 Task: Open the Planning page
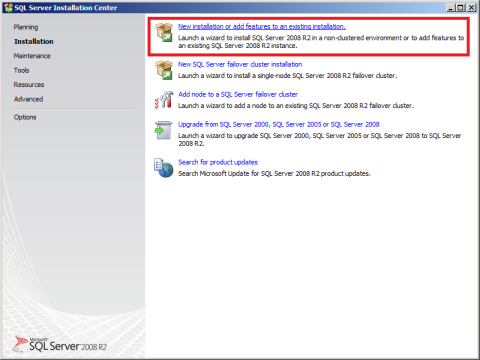[x=26, y=27]
